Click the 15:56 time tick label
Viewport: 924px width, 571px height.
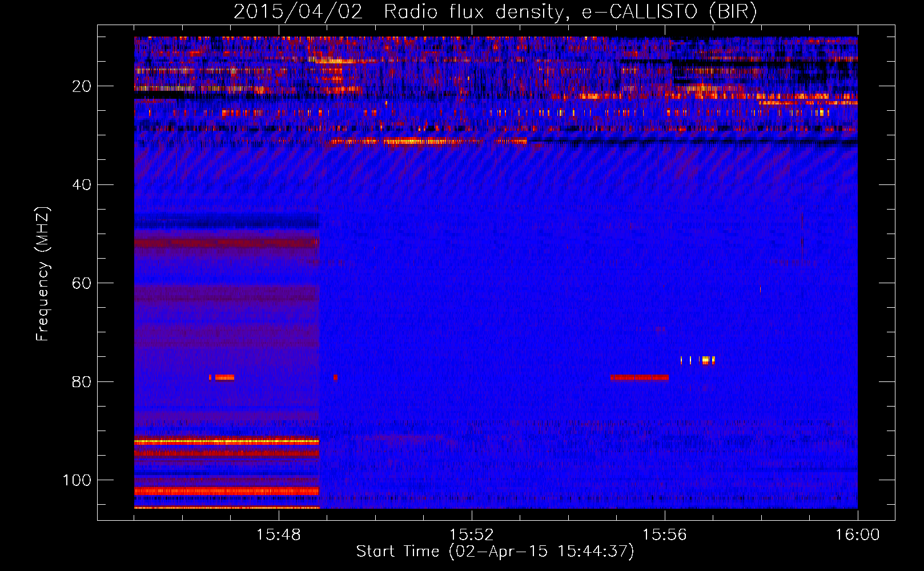[665, 535]
